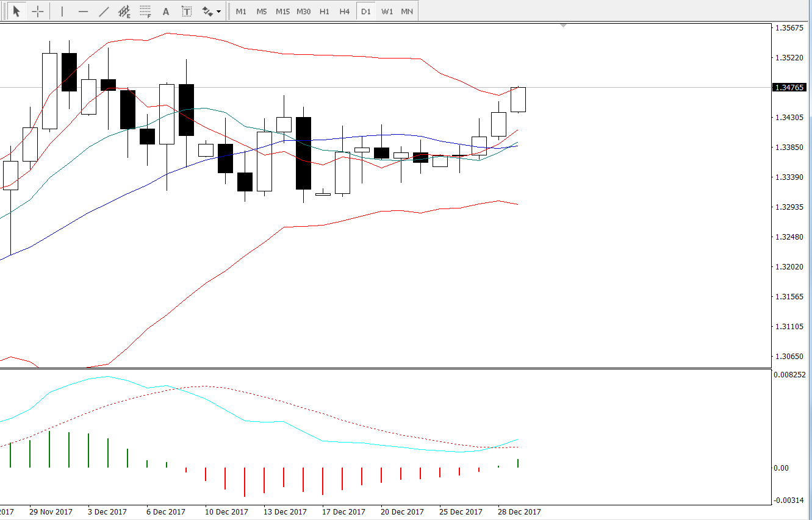Select the equidistant channel tool
Image resolution: width=812 pixels, height=520 pixels.
coord(124,11)
